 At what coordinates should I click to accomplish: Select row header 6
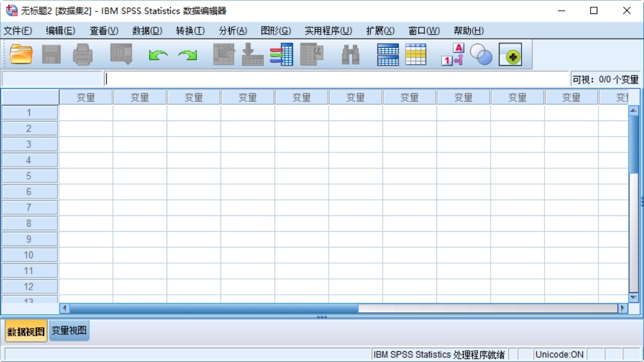pos(30,192)
